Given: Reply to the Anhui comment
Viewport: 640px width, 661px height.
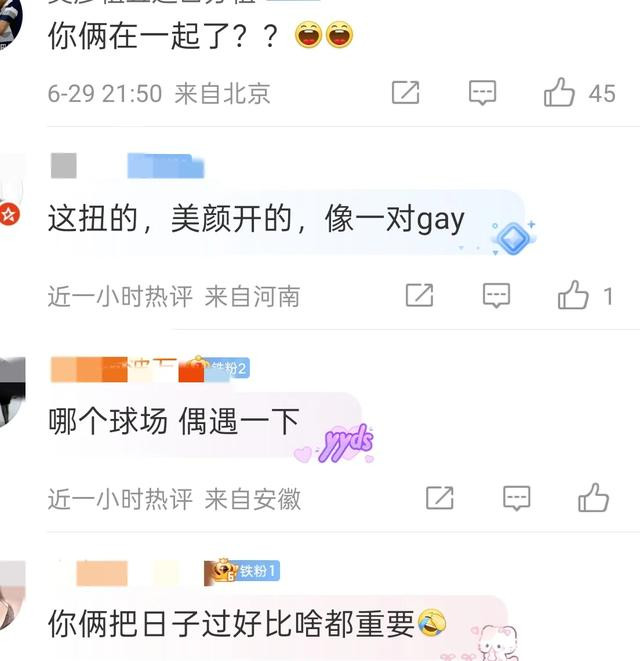Looking at the screenshot, I should point(516,498).
